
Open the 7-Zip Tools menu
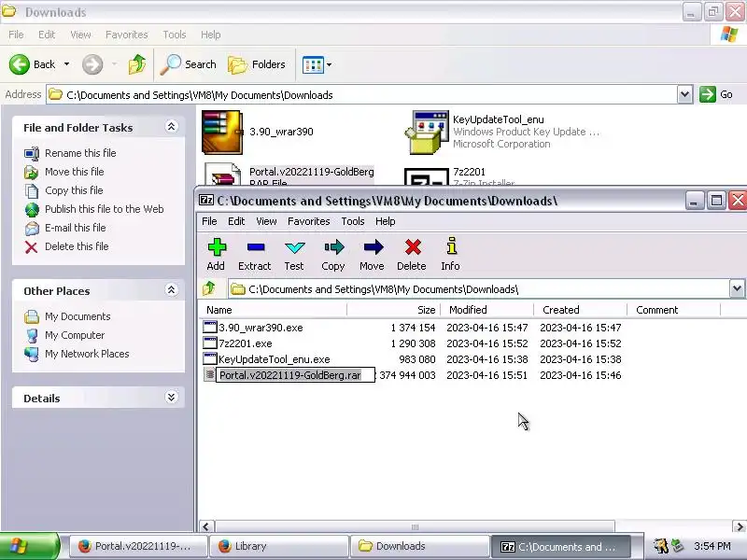[353, 221]
